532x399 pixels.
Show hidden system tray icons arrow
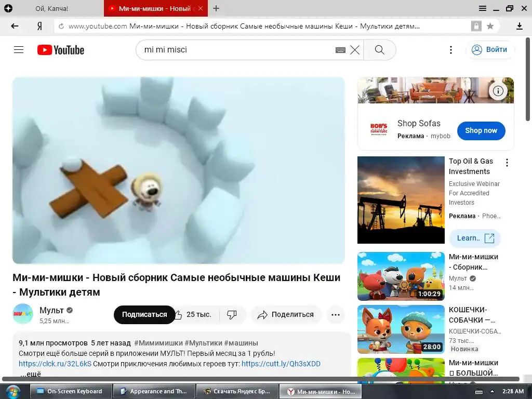point(492,391)
